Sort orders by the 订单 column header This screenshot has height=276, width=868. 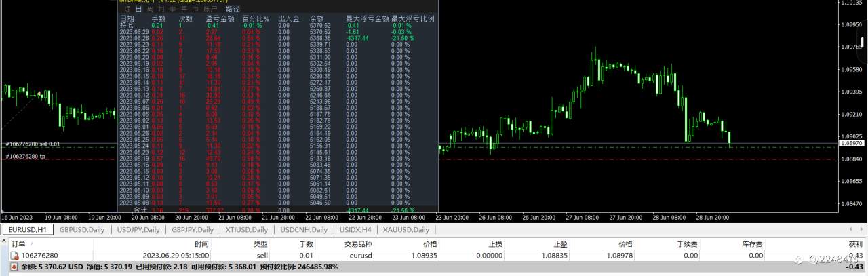(18, 244)
